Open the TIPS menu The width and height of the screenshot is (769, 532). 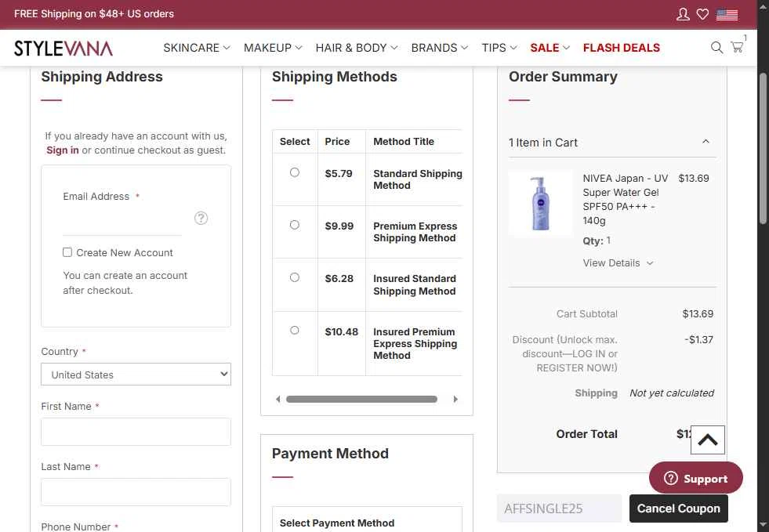coord(499,48)
